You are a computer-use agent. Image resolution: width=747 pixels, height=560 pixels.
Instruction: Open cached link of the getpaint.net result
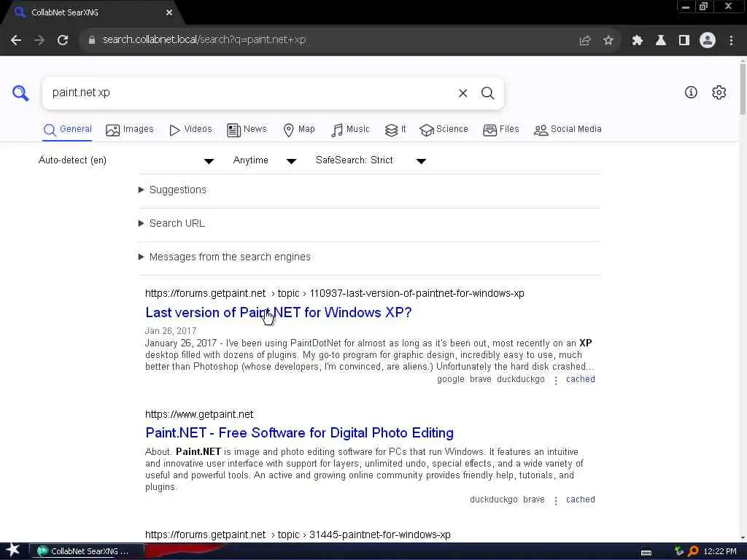tap(580, 500)
